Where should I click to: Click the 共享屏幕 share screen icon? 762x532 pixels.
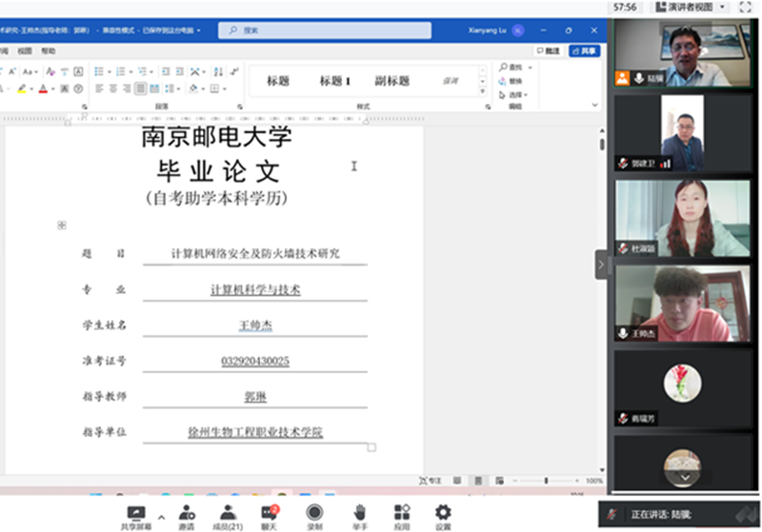135,513
